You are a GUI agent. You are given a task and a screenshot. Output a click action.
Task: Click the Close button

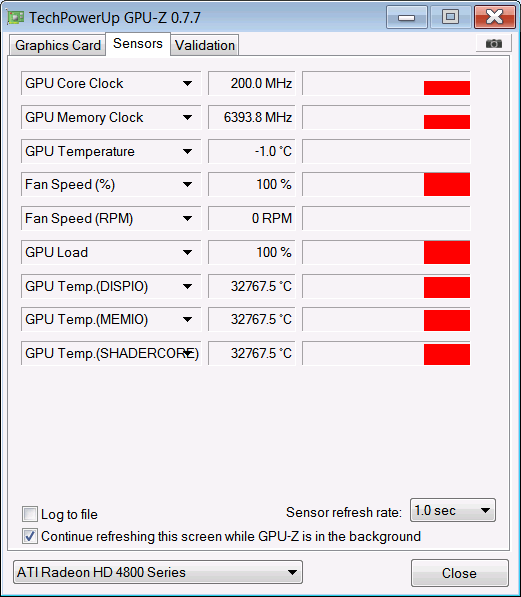(460, 573)
